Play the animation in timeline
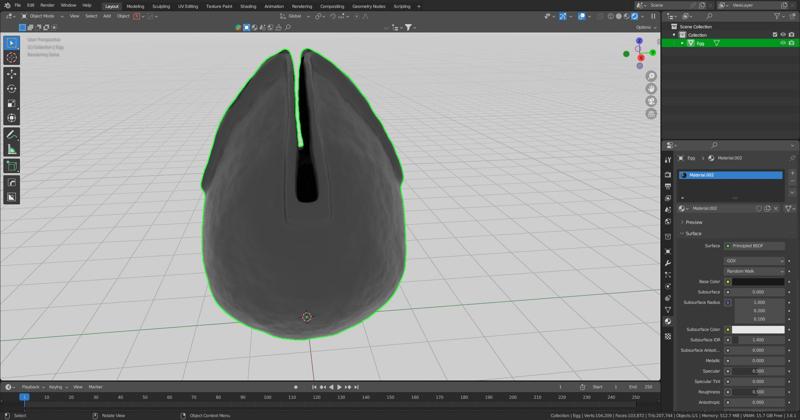Screen dimensions: 800x420 [x=339, y=387]
